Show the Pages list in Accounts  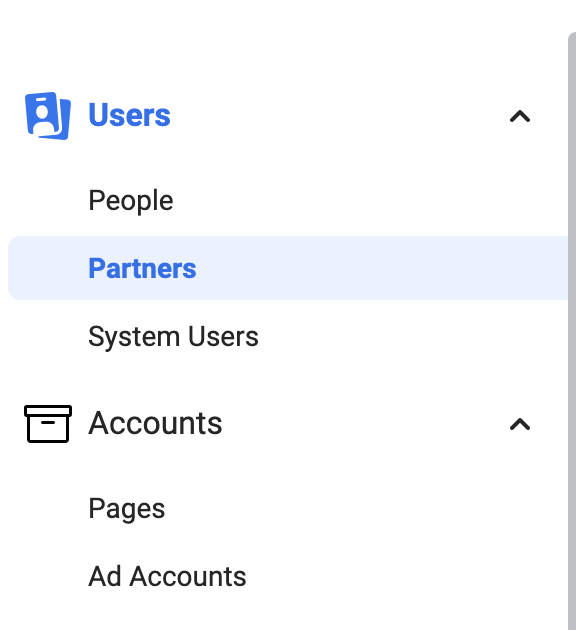[x=127, y=509]
